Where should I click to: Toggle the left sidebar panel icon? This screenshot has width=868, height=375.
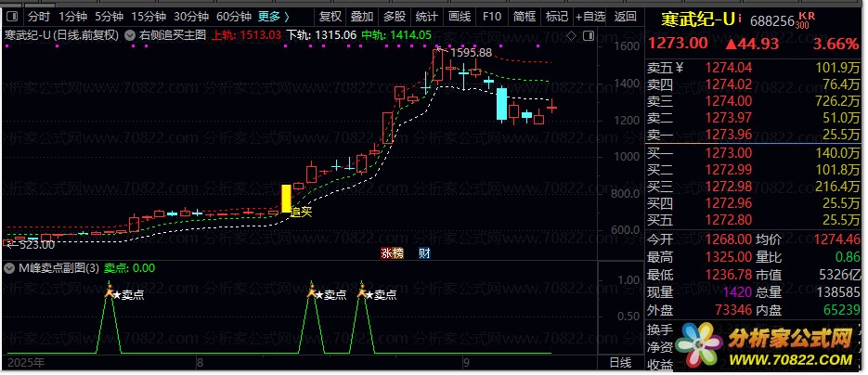[14, 17]
